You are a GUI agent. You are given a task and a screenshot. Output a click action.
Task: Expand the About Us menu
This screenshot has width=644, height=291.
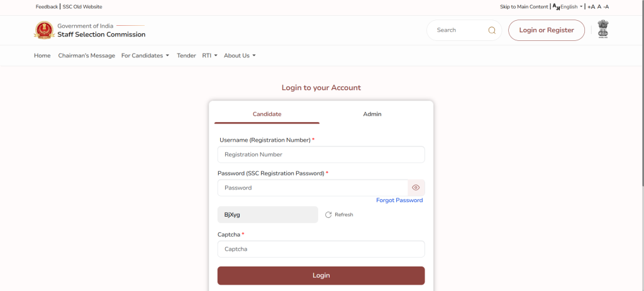(x=240, y=55)
